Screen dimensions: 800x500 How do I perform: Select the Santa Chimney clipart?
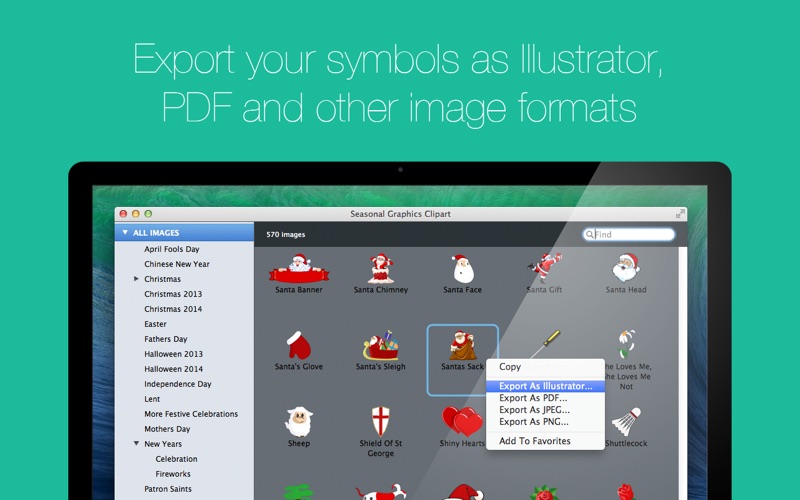point(381,268)
